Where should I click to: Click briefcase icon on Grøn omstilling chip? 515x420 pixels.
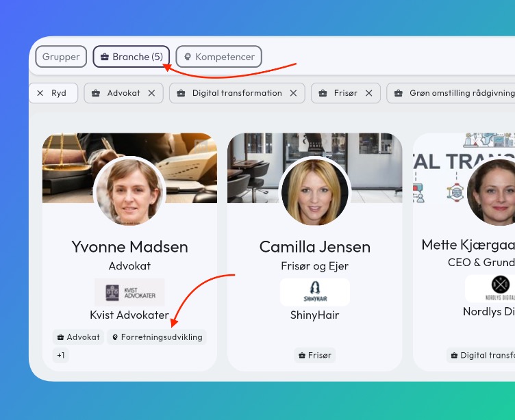click(x=398, y=93)
